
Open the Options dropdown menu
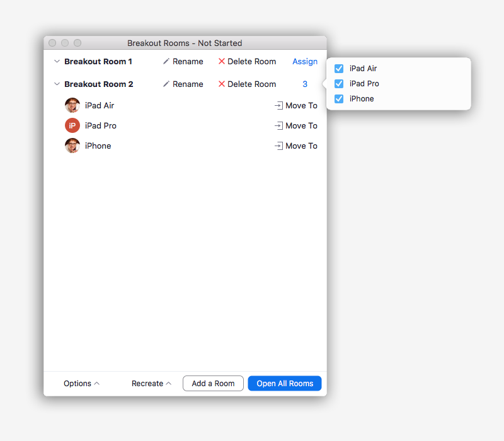pyautogui.click(x=81, y=384)
